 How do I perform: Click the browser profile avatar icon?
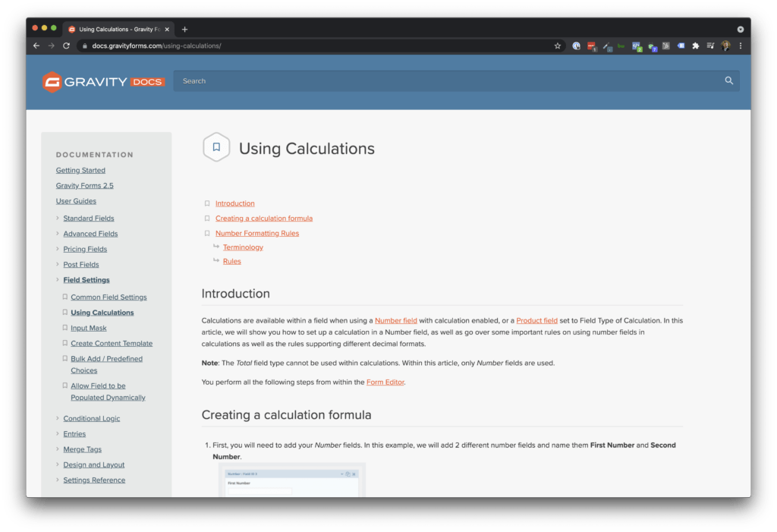tap(725, 46)
